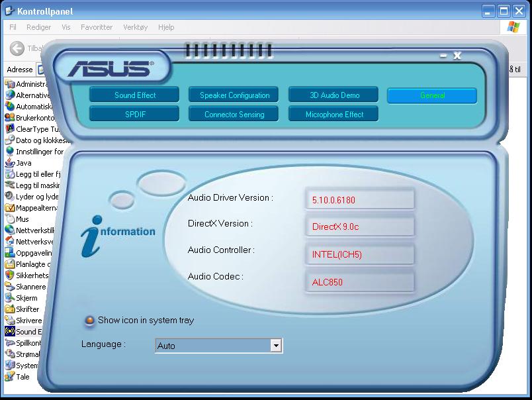Click the Legg til eller fjern icon
The image size is (532, 400).
(x=10, y=174)
